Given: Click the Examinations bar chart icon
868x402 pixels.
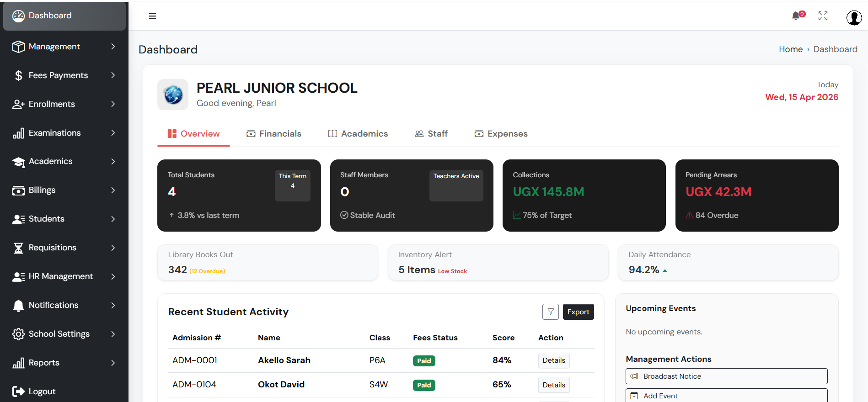Looking at the screenshot, I should [18, 133].
